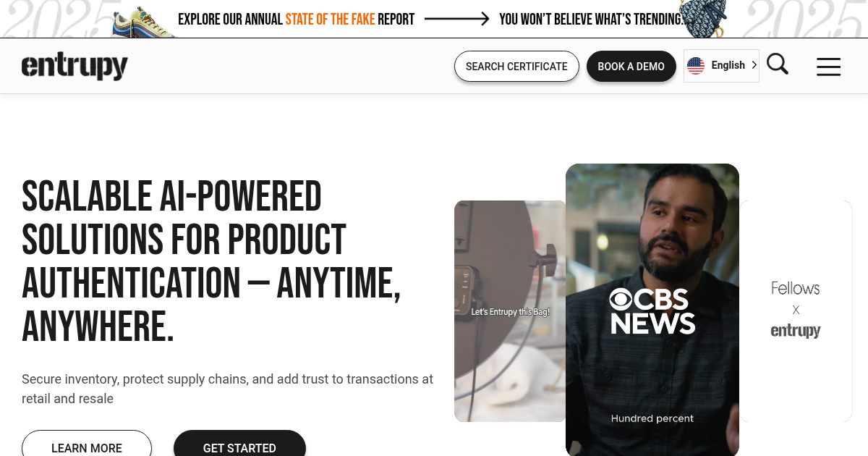Click the Dior bag image in banner
This screenshot has height=456, width=868.
[703, 20]
